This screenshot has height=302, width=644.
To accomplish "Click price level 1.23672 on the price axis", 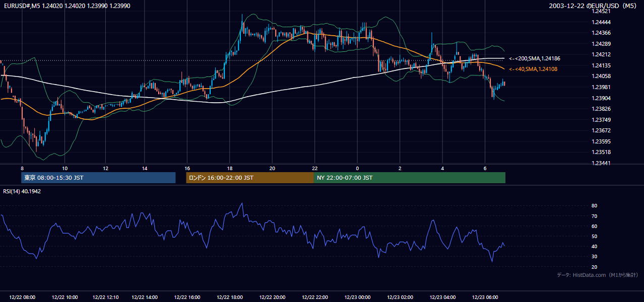I will [x=601, y=130].
